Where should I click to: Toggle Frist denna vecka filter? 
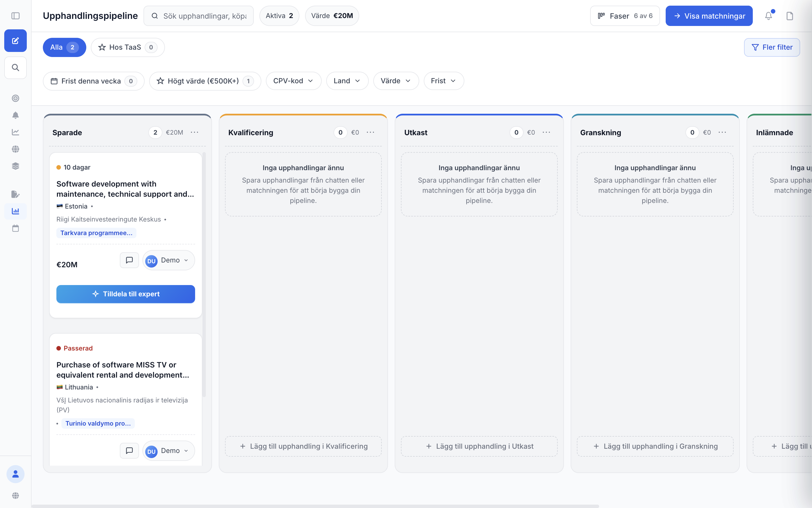(x=94, y=81)
